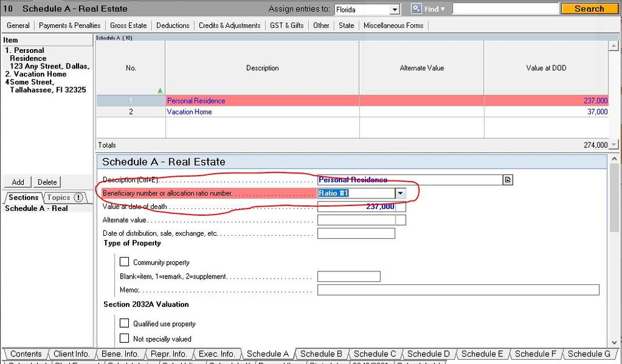The width and height of the screenshot is (622, 364).
Task: Click the small box beside Value at date of death
Action: pyautogui.click(x=401, y=207)
